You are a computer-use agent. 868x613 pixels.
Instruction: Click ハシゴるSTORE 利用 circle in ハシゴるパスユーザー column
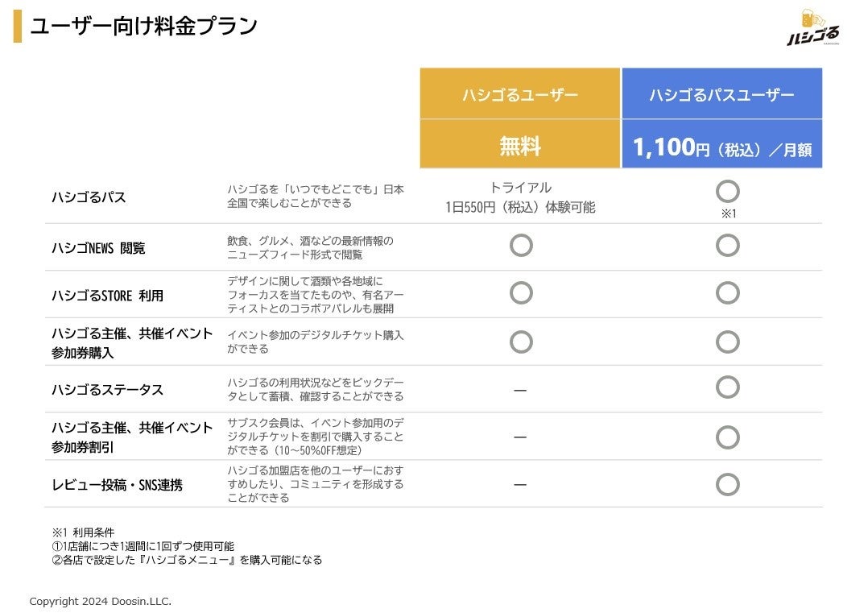727,293
